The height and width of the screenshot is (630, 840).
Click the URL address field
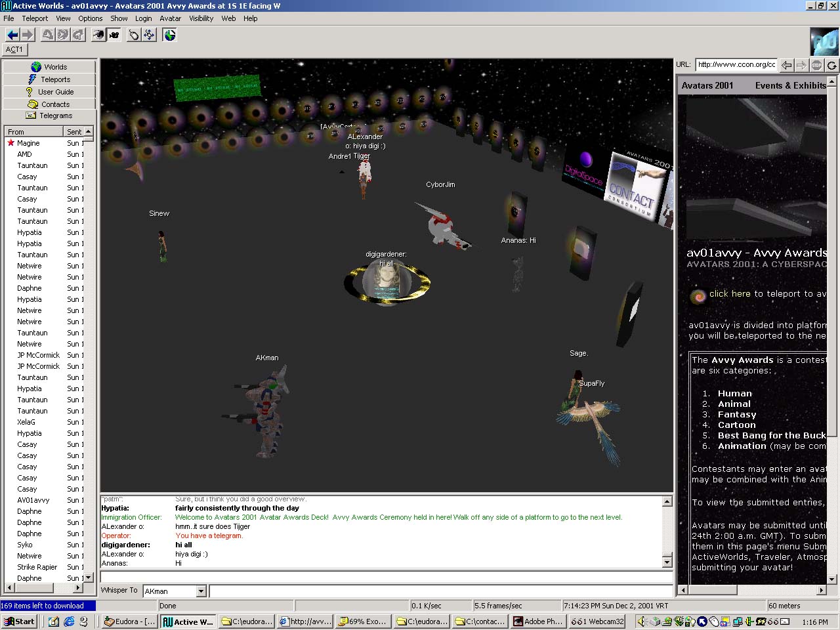pos(736,64)
